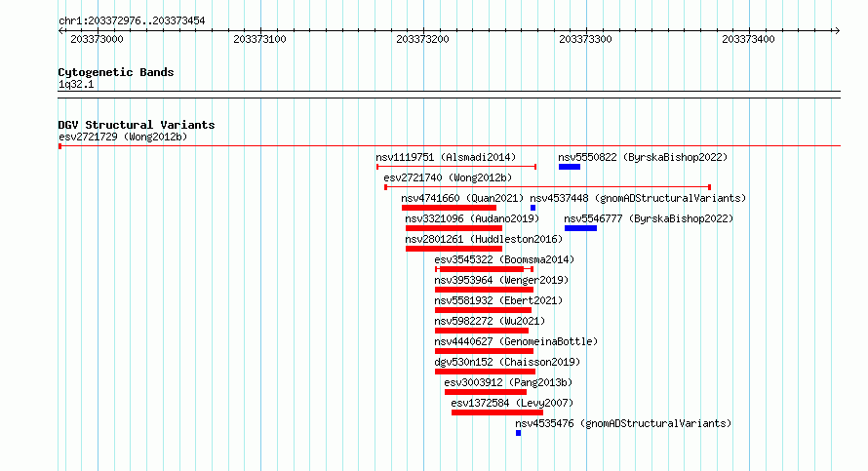The width and height of the screenshot is (868, 471).
Task: Click the 203373300 ruler tick label
Action: click(585, 39)
